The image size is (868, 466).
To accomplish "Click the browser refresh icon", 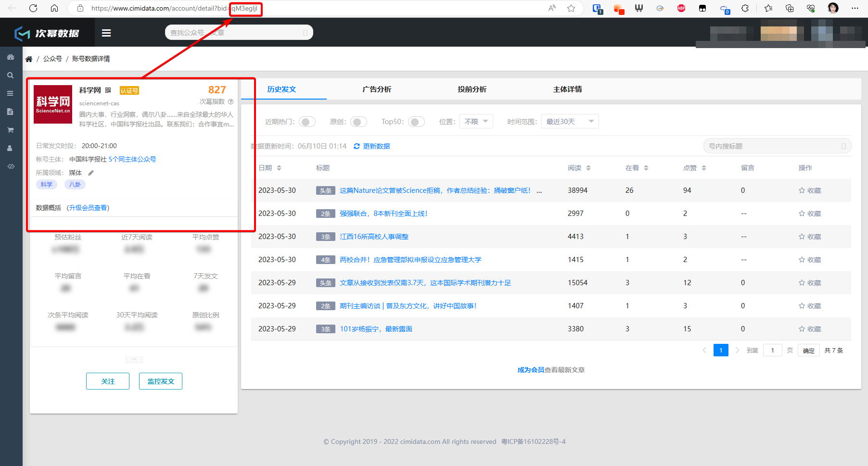I will point(33,8).
